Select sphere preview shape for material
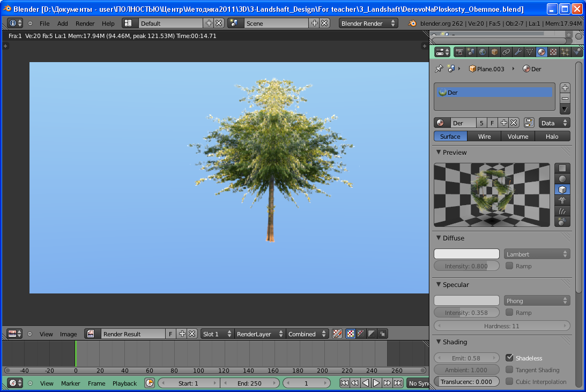 [562, 179]
